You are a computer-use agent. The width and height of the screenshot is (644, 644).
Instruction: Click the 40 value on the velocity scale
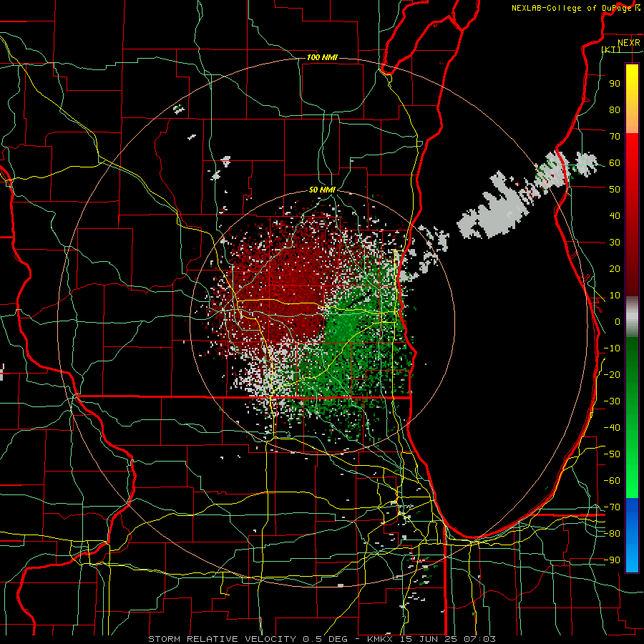tap(615, 215)
